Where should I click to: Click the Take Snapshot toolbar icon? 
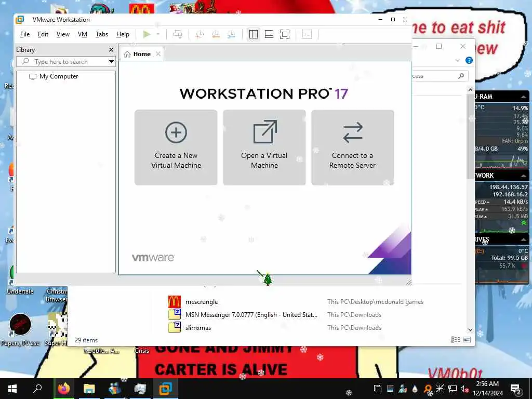(x=199, y=34)
